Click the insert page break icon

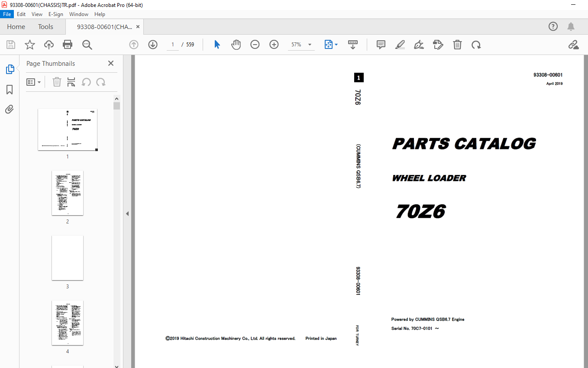click(x=71, y=82)
